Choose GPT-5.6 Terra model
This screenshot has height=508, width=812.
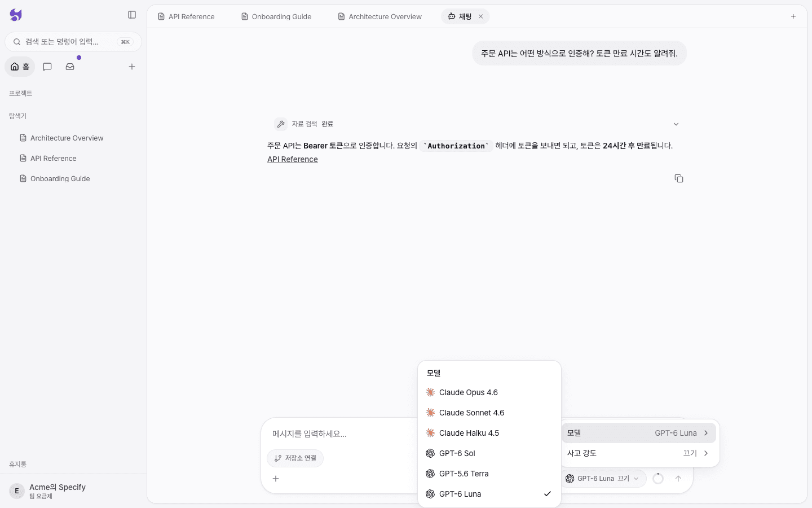(489, 474)
